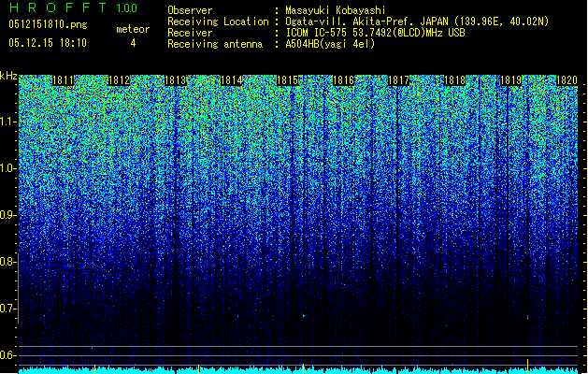Click the yellow meteor tick below 1813

198,368
